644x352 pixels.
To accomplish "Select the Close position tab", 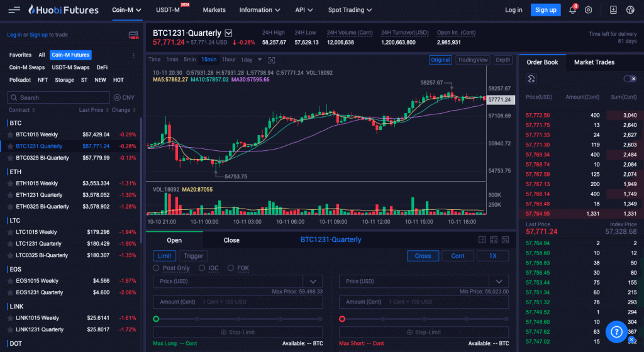I will 231,240.
